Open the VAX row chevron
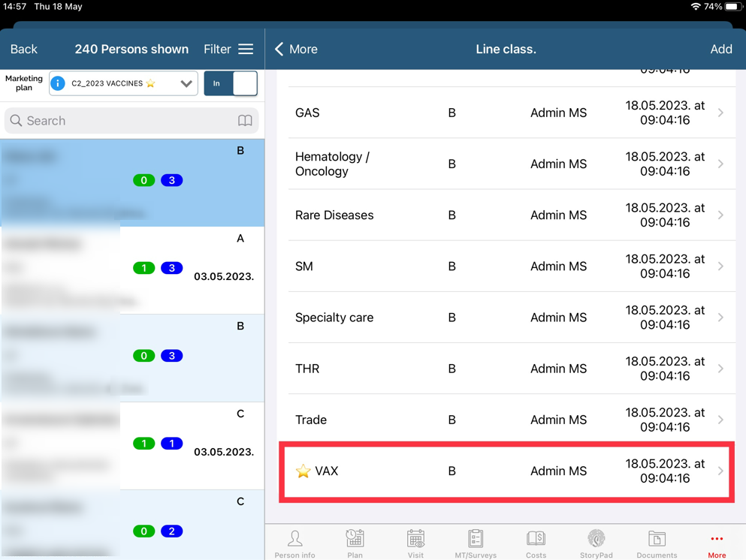The width and height of the screenshot is (746, 560). [720, 471]
